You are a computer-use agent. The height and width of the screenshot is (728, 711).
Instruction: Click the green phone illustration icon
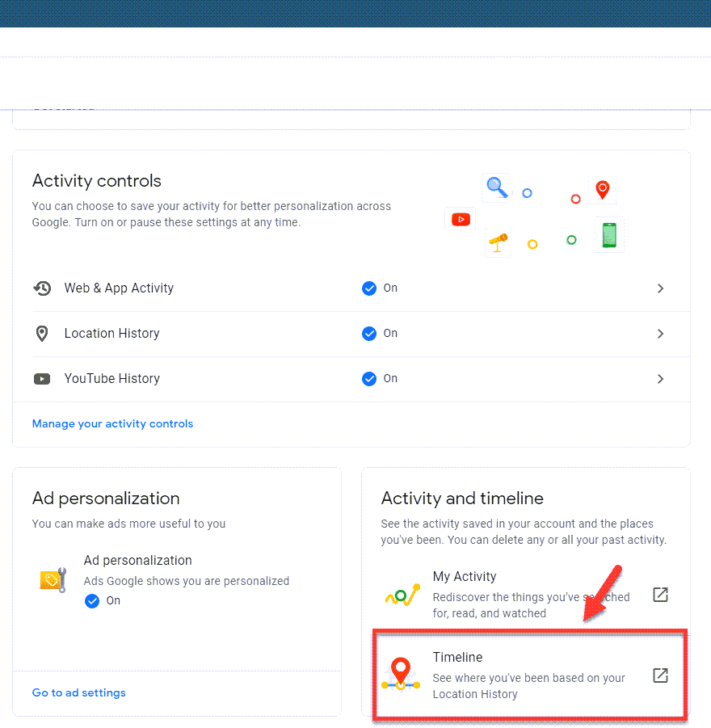pos(609,235)
